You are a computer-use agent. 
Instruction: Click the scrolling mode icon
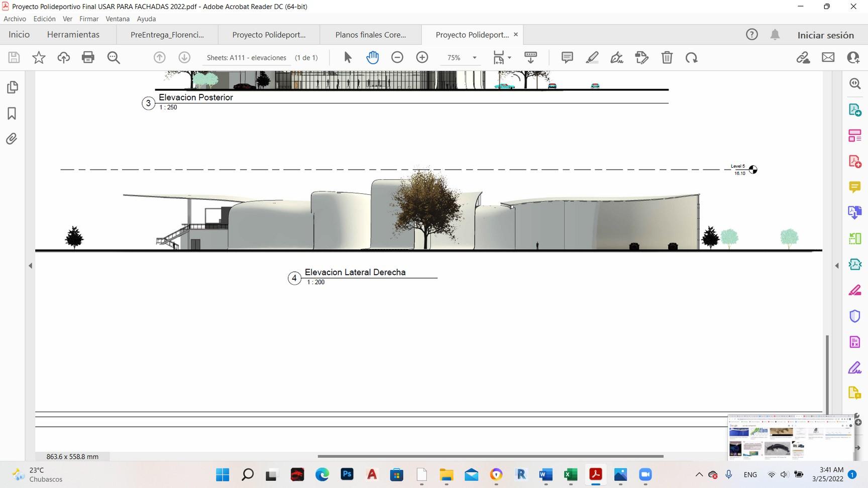pos(530,58)
